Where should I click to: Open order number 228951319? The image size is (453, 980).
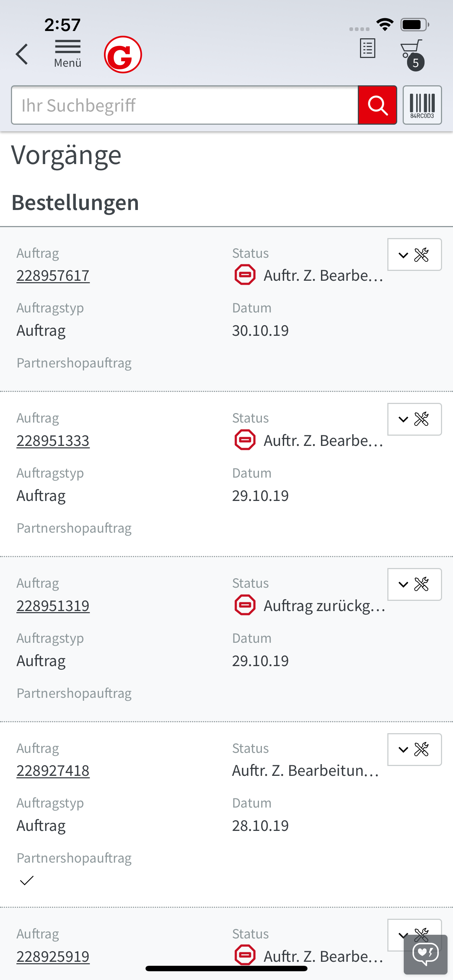53,606
